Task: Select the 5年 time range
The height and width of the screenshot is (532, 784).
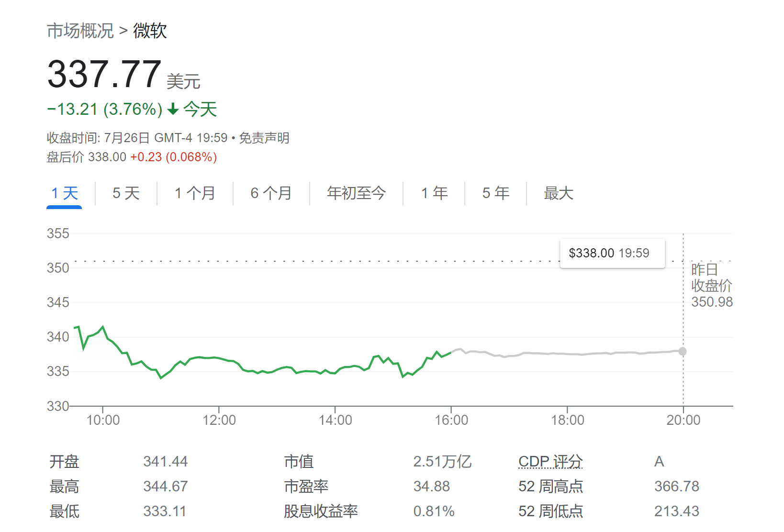Action: click(495, 193)
